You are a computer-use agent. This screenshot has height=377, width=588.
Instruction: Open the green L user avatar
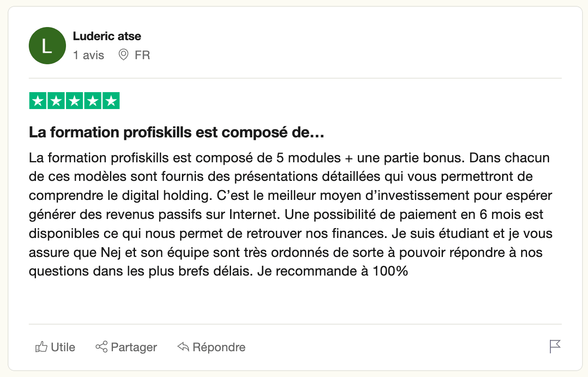[47, 46]
